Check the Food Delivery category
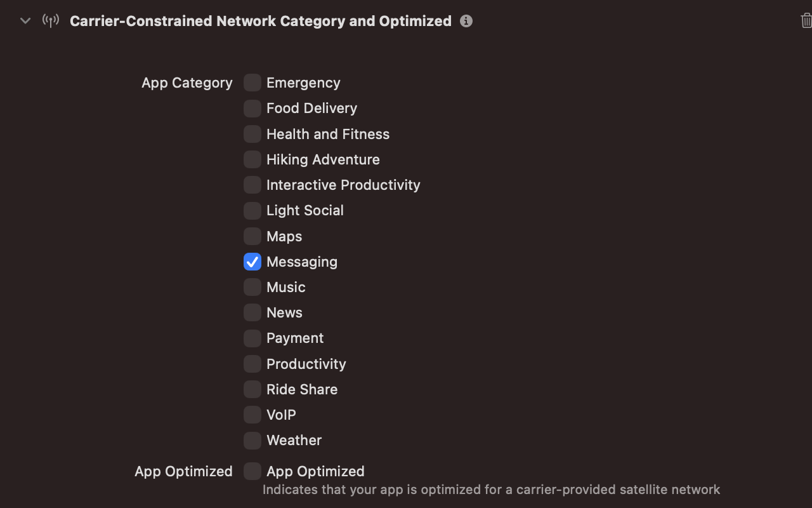812x508 pixels. pos(252,108)
